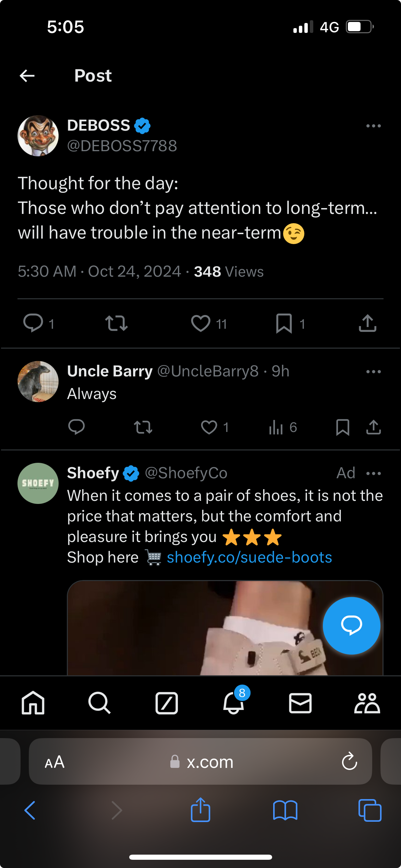This screenshot has width=401, height=868.
Task: Tap the blue floating reply button
Action: tap(351, 626)
